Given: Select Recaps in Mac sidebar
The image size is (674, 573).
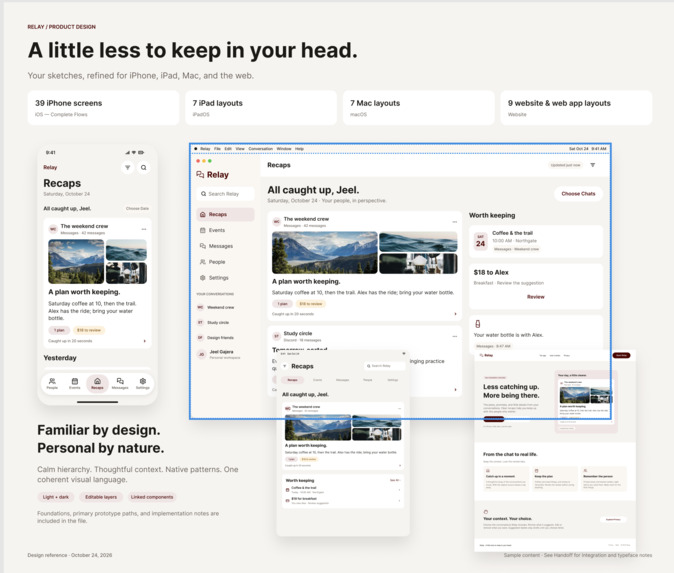Looking at the screenshot, I should [225, 214].
